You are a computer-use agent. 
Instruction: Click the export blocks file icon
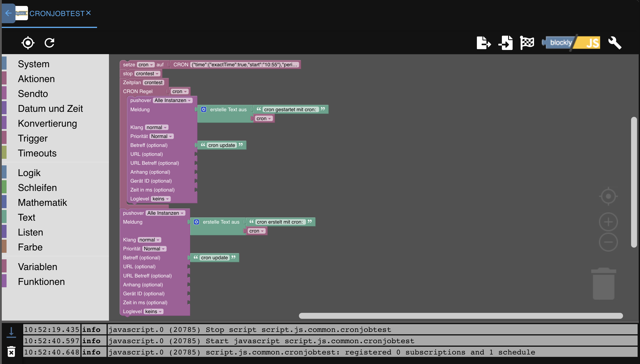(x=483, y=43)
